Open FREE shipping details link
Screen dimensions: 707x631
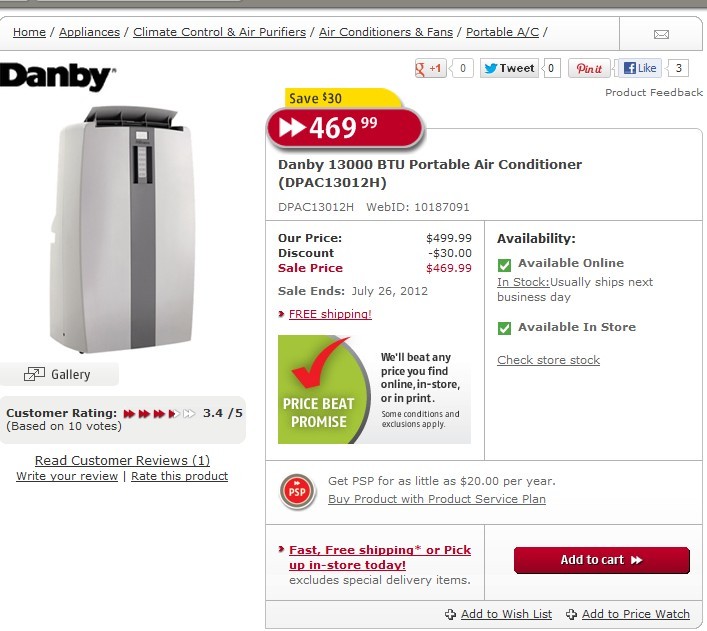pyautogui.click(x=330, y=314)
